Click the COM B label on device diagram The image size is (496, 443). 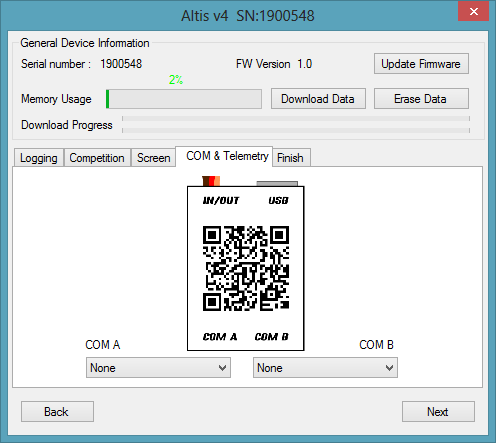[271, 337]
